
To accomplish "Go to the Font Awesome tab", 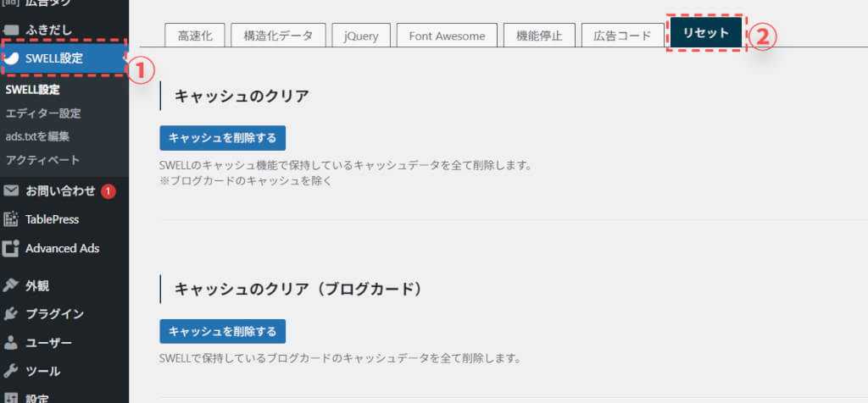I will [447, 36].
